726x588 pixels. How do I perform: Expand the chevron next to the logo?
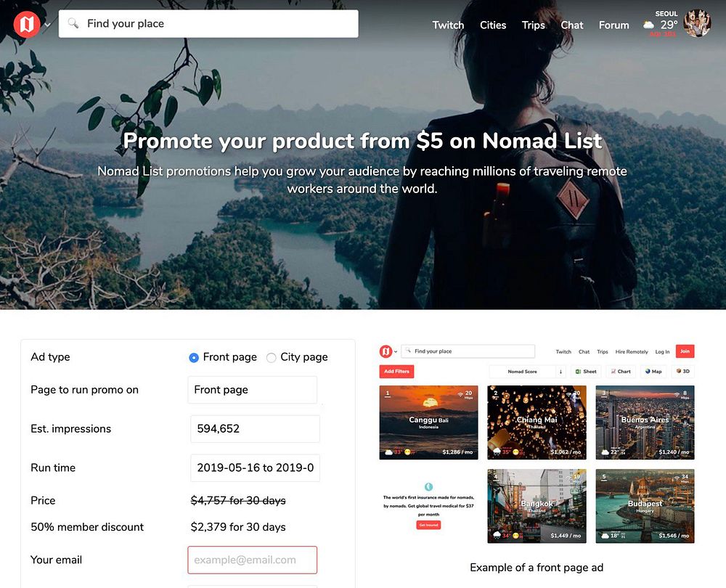point(47,25)
